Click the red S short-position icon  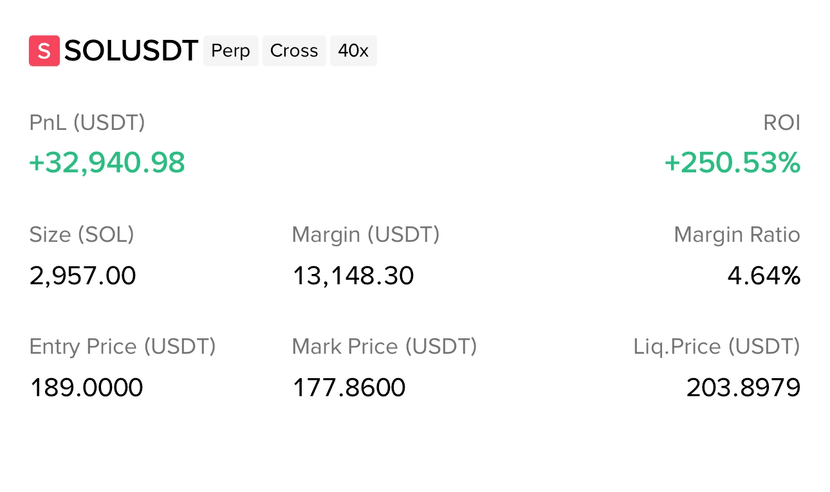click(44, 51)
